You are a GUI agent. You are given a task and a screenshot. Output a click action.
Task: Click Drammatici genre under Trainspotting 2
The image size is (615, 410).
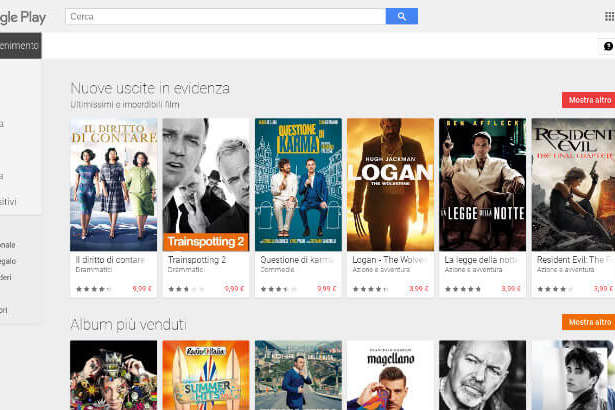pos(186,270)
